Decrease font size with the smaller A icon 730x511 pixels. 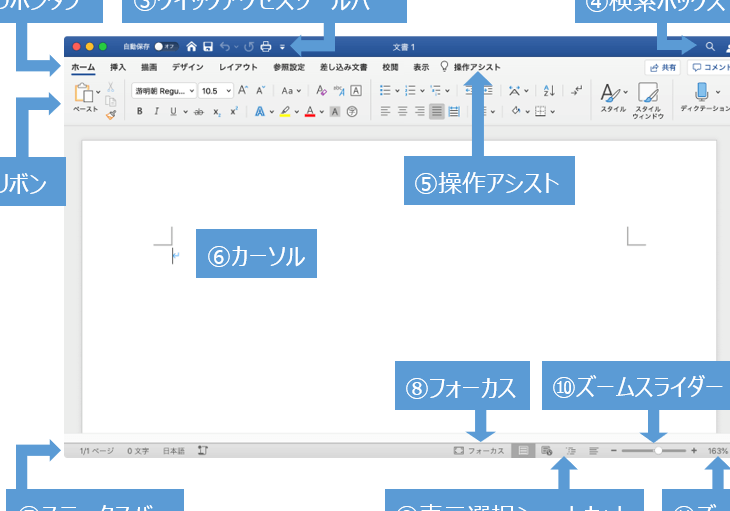(x=260, y=90)
